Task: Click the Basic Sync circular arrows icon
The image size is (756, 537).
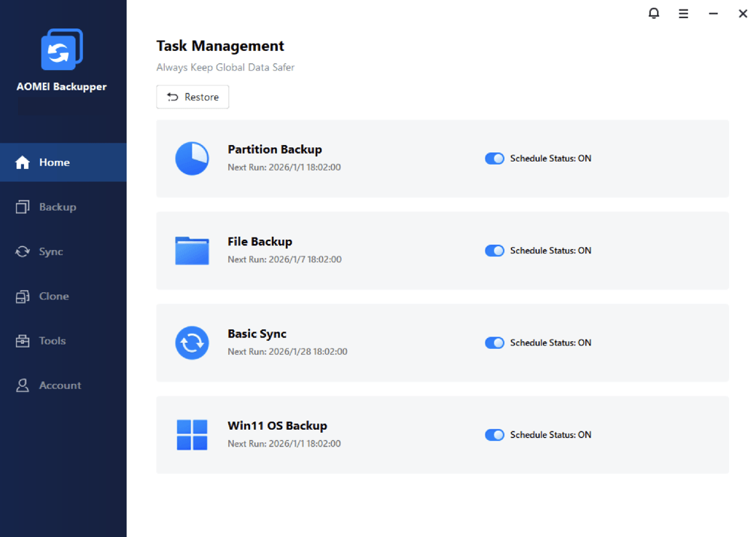Action: (192, 342)
